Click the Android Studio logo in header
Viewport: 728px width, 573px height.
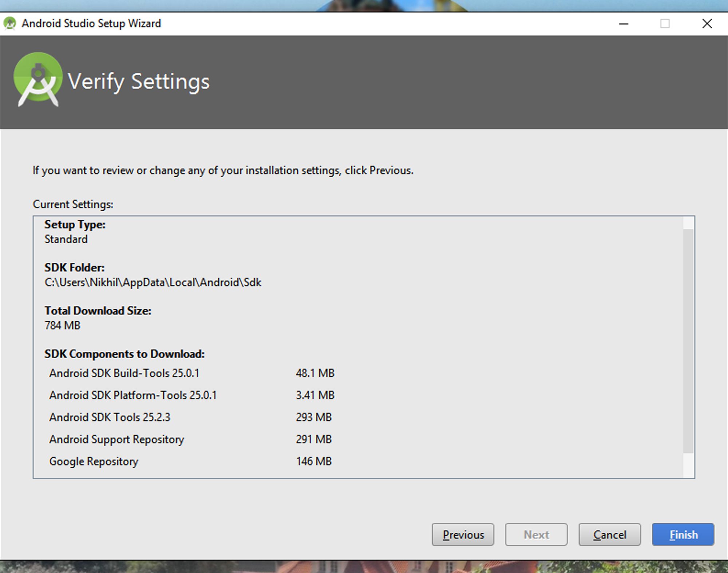(38, 79)
